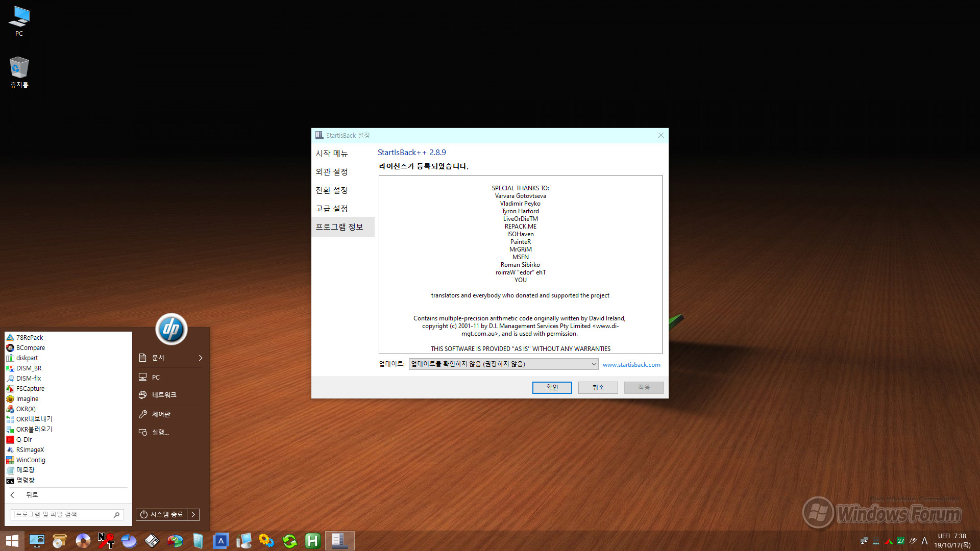The width and height of the screenshot is (980, 551).
Task: Click the dp user avatar picture
Action: tap(171, 329)
